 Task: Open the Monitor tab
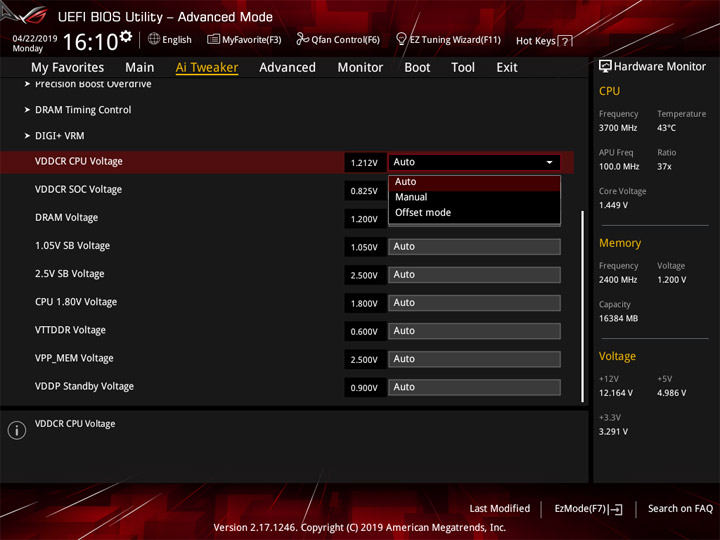click(360, 68)
